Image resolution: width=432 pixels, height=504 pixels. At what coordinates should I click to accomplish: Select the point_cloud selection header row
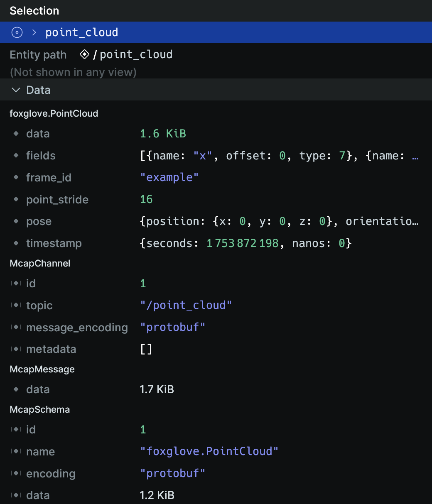click(x=216, y=32)
